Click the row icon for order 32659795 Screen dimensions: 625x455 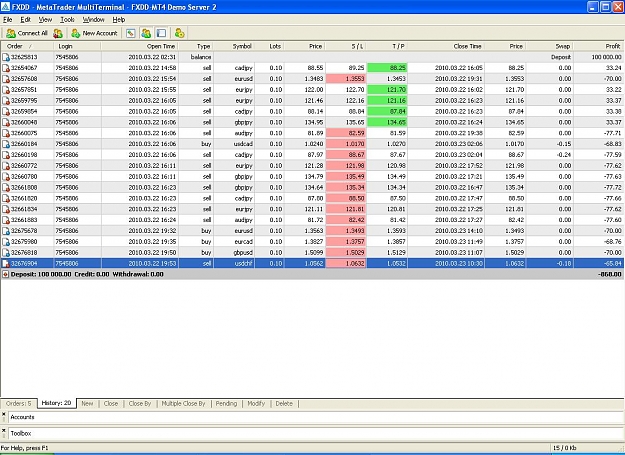point(6,101)
